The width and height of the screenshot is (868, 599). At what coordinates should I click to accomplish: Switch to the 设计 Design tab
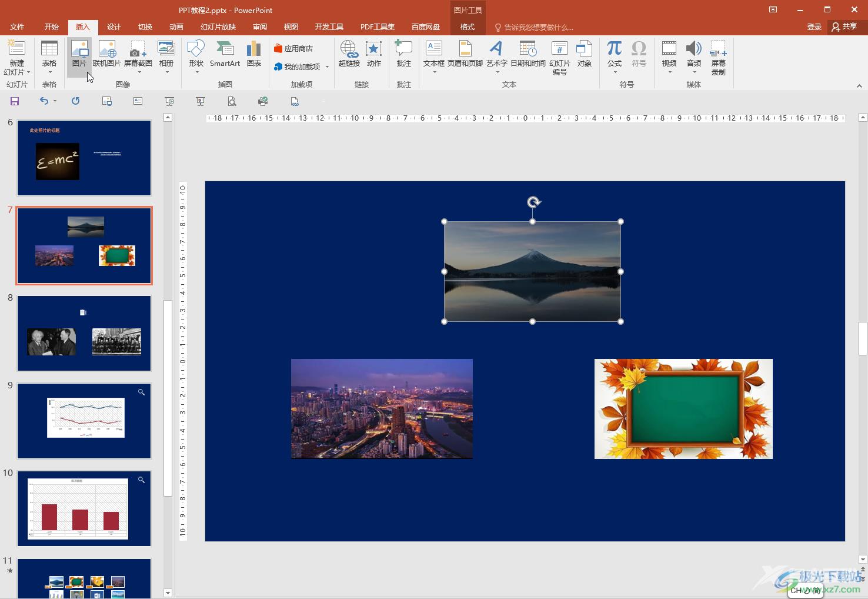[x=113, y=26]
